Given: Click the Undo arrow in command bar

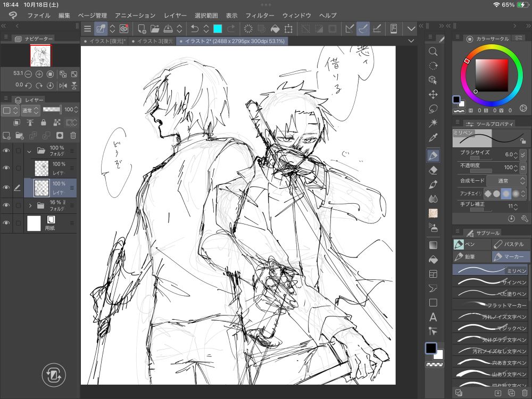Looking at the screenshot, I should tap(194, 29).
